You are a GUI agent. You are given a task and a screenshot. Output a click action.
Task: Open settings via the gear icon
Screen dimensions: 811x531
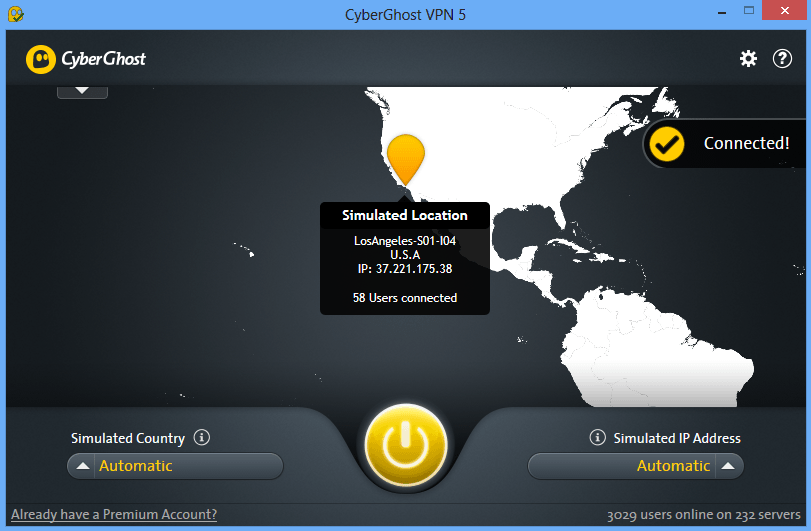748,58
